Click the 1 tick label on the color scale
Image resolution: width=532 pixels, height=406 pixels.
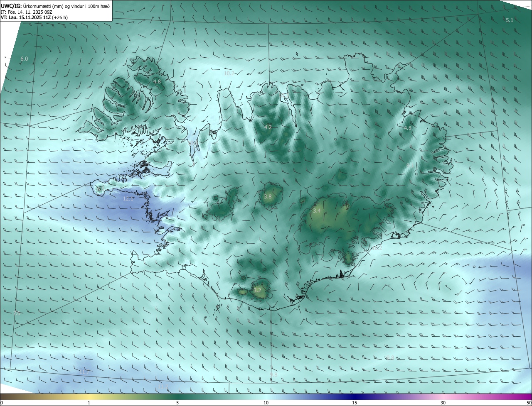pos(89,403)
